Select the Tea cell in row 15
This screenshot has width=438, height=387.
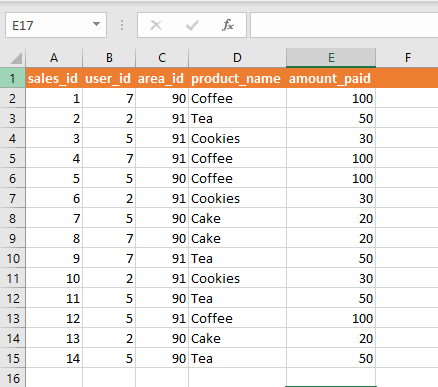coord(237,358)
